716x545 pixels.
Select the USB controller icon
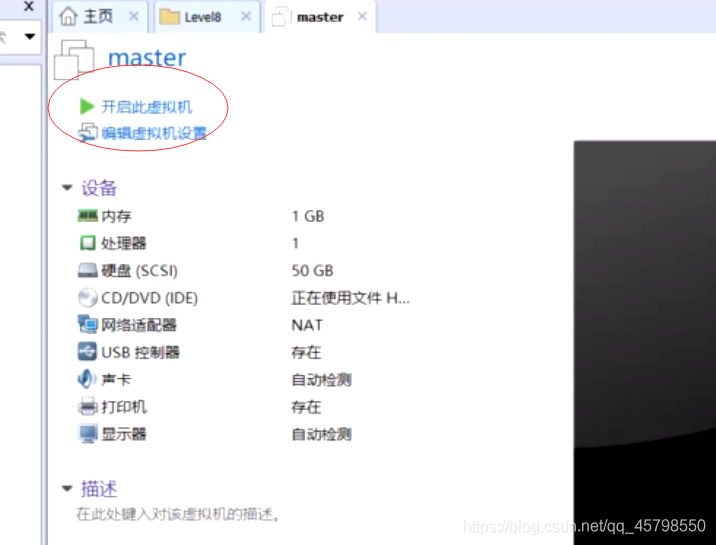[x=87, y=351]
